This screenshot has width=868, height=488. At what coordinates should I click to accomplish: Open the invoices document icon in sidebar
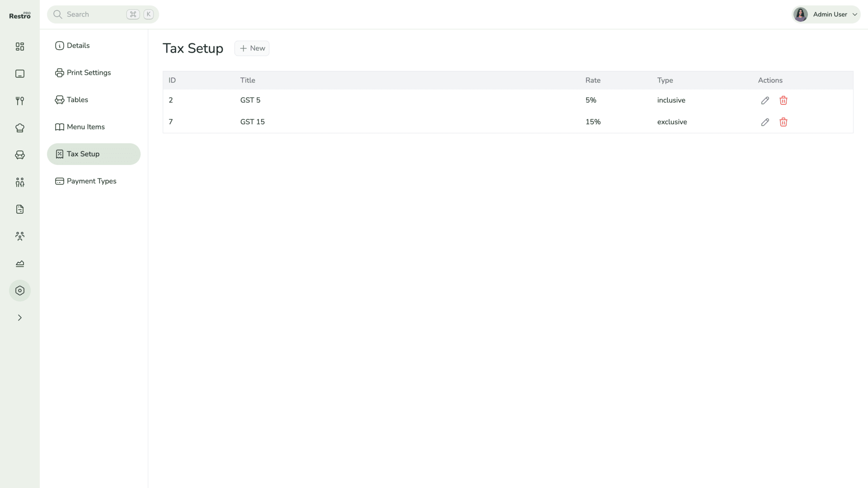[20, 209]
